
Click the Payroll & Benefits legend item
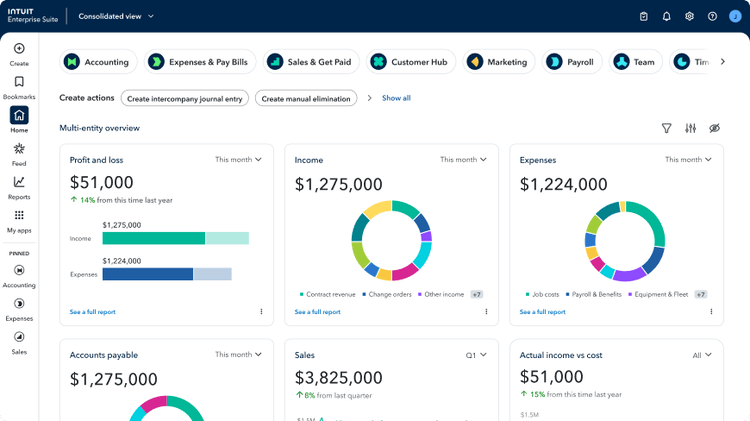coord(594,294)
